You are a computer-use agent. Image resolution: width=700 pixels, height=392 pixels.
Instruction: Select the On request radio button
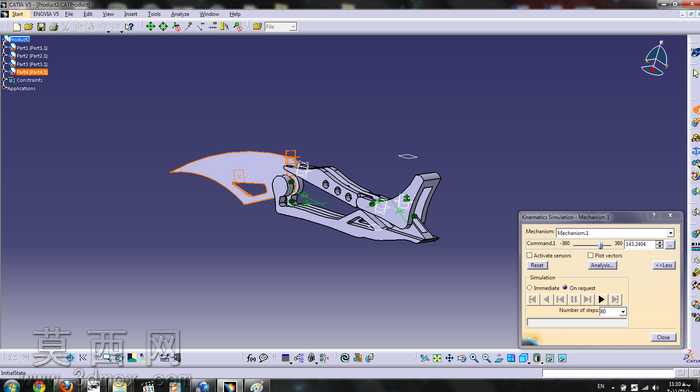(x=565, y=288)
